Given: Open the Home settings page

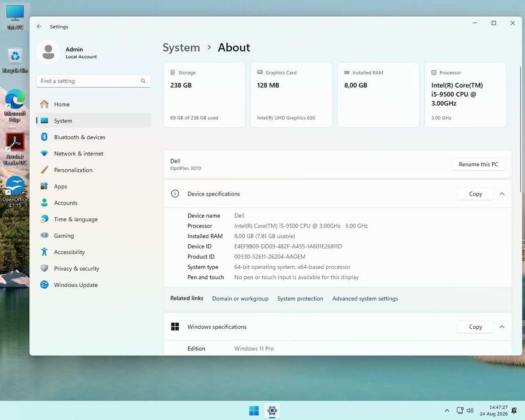Looking at the screenshot, I should pos(94,104).
